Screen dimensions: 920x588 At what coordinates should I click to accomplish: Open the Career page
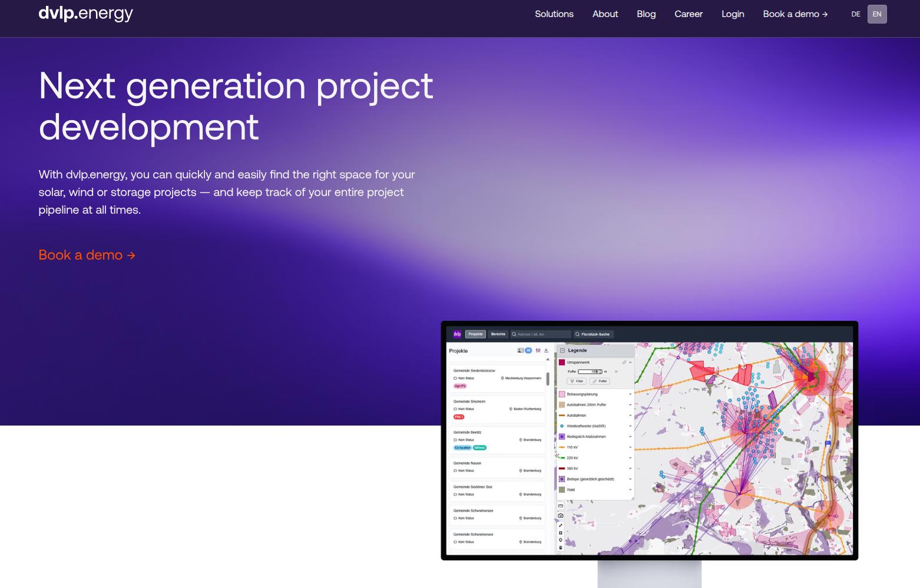(x=689, y=14)
